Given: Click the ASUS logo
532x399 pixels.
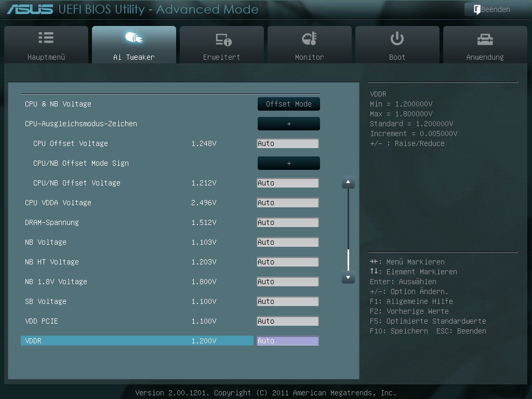Looking at the screenshot, I should 30,9.
